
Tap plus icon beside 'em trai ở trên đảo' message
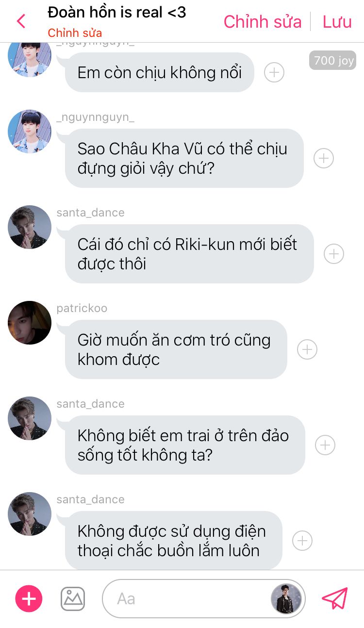[x=325, y=445]
